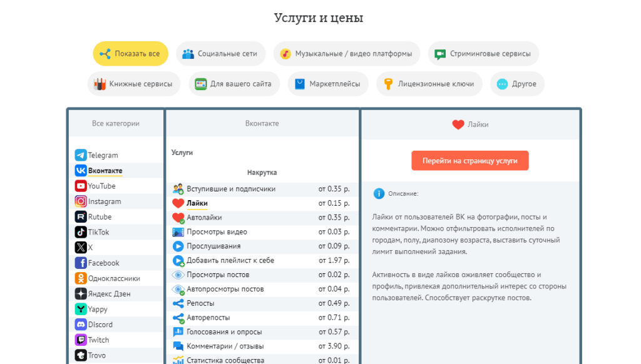Screen dimensions: 641x364
Task: Click the heart icon beside Лайки service
Action: click(178, 203)
